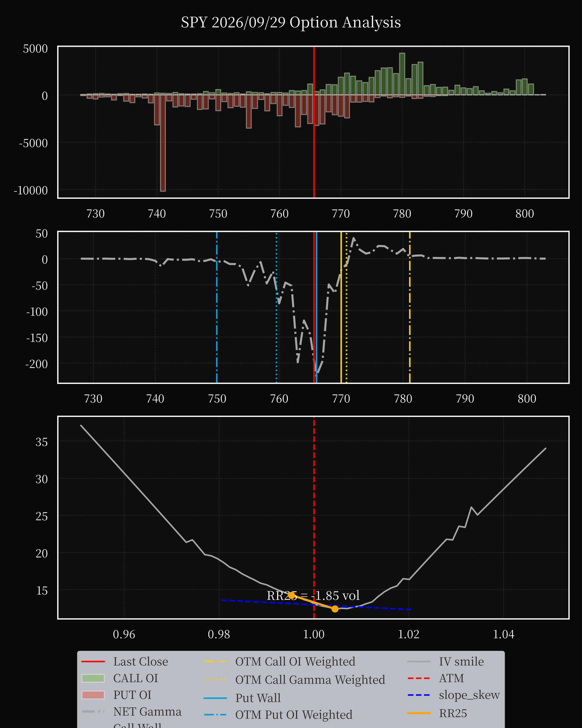582x728 pixels.
Task: Click the 790 x-axis label of the gamma chart
Action: pos(465,399)
